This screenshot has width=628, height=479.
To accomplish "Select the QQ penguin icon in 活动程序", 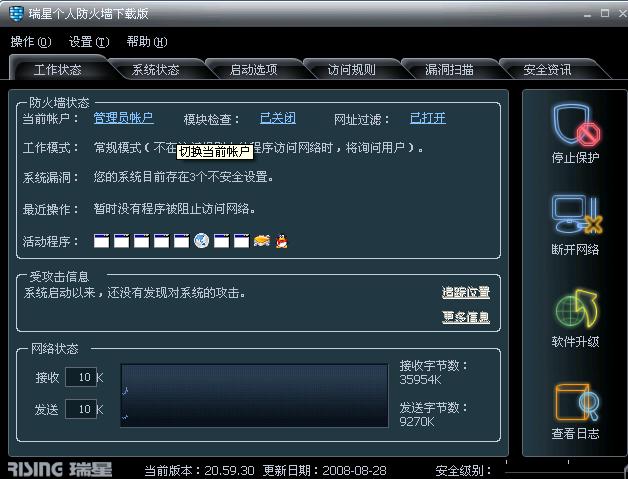I will pos(282,241).
